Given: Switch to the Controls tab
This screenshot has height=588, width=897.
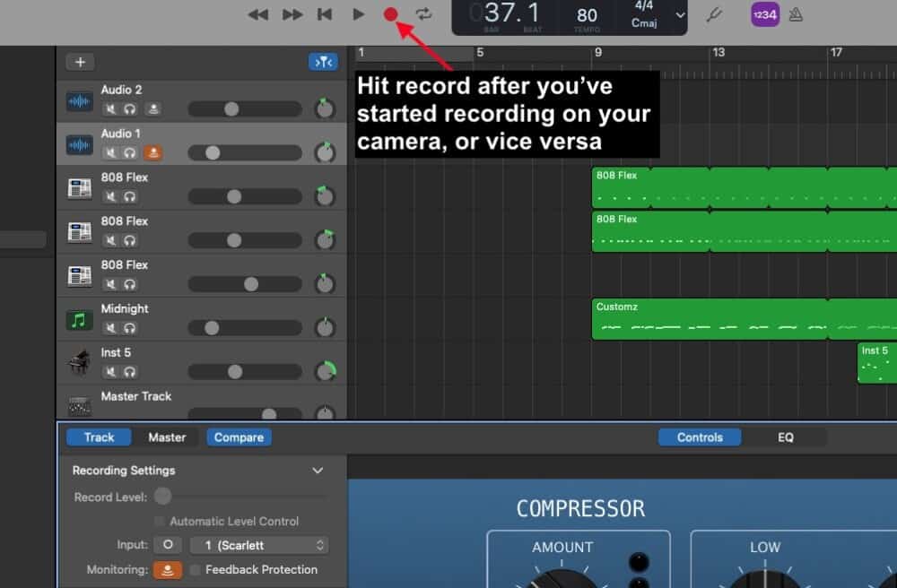Looking at the screenshot, I should tap(700, 437).
